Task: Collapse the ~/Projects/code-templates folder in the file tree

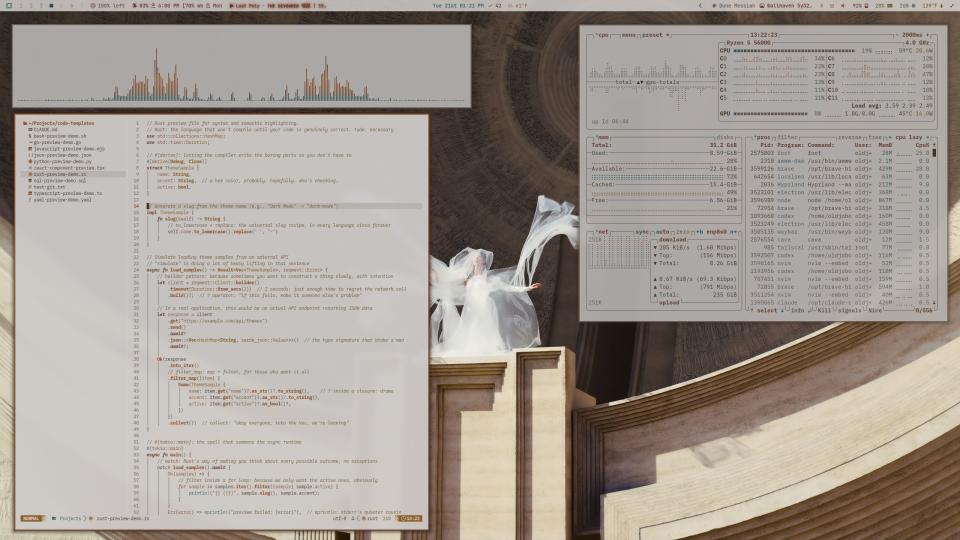Action: (60, 123)
